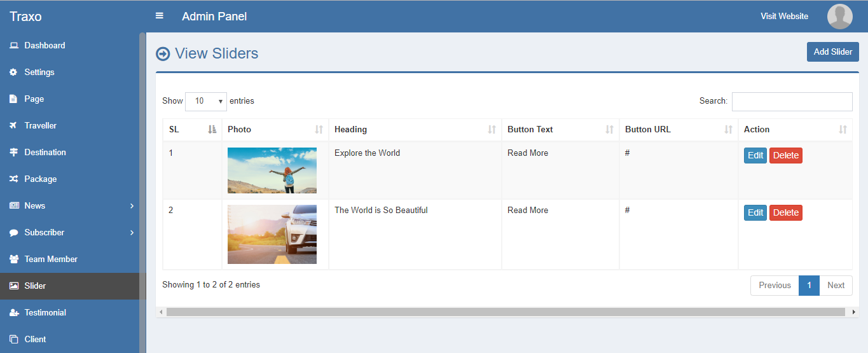Click the Package shuffle icon
The width and height of the screenshot is (868, 353).
pyautogui.click(x=13, y=179)
